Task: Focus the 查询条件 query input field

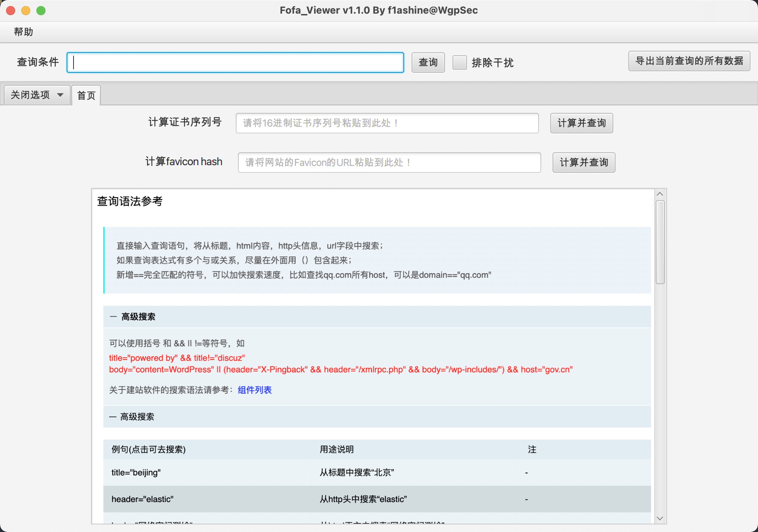Action: pyautogui.click(x=235, y=63)
